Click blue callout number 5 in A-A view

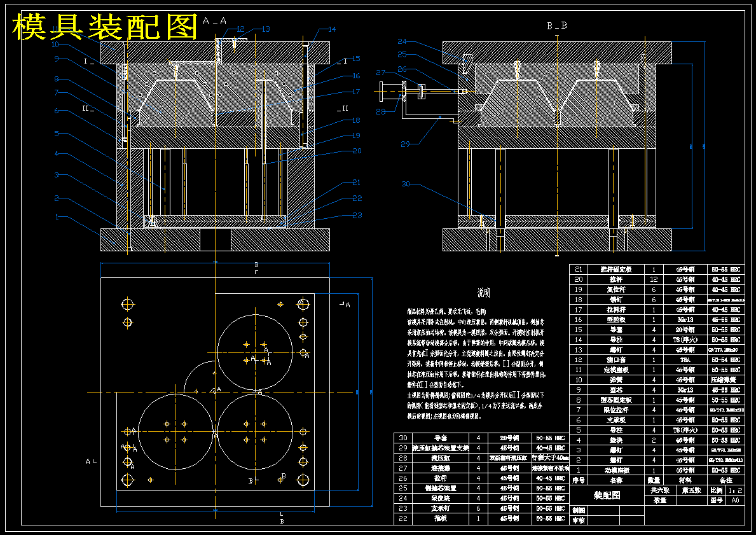(x=57, y=133)
